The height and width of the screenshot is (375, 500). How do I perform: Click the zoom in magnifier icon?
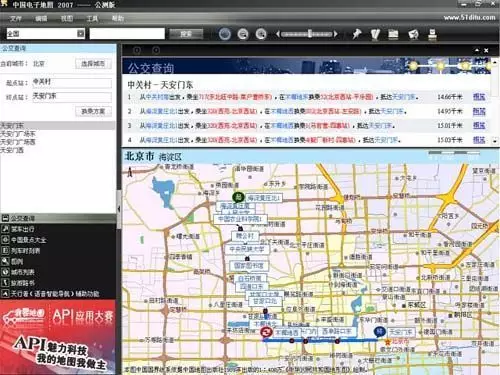pos(261,34)
